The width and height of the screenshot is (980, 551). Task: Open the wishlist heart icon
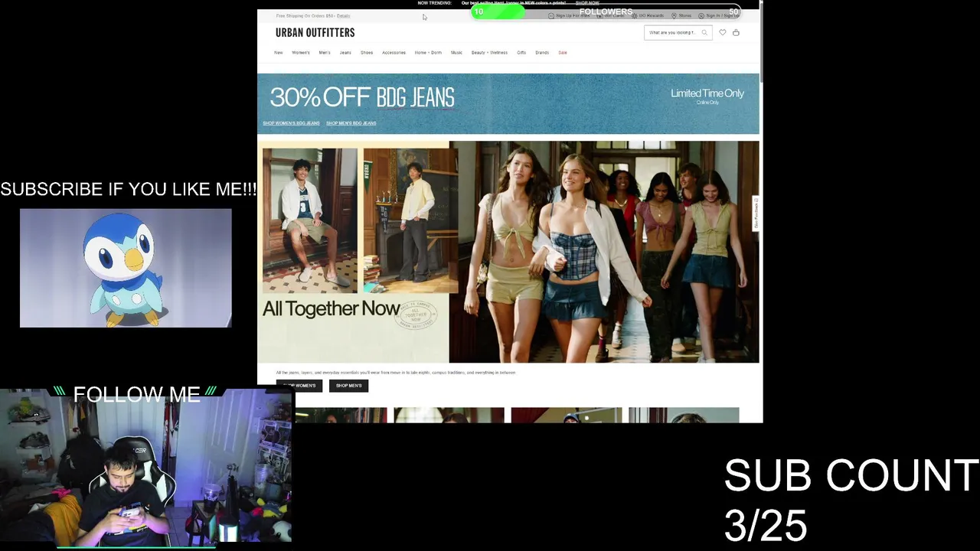tap(722, 32)
